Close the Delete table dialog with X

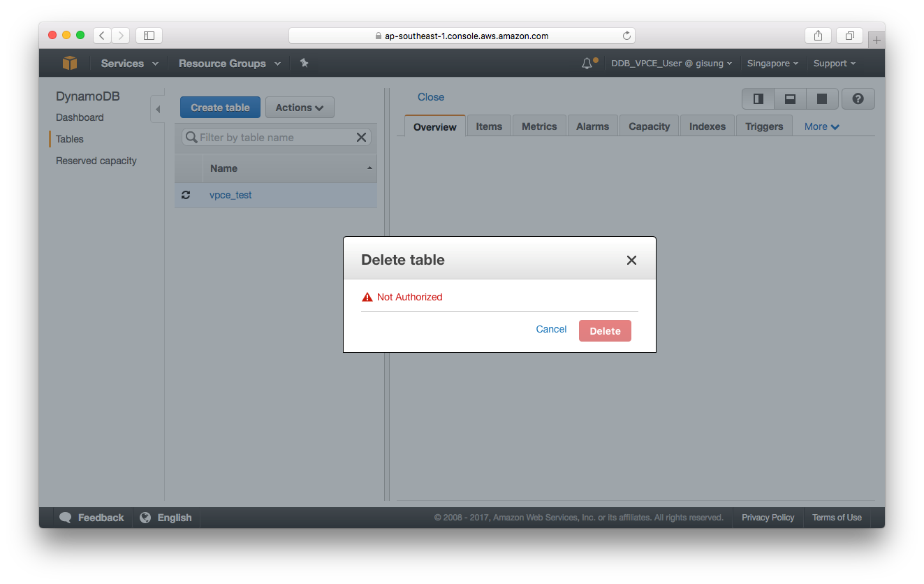(631, 260)
